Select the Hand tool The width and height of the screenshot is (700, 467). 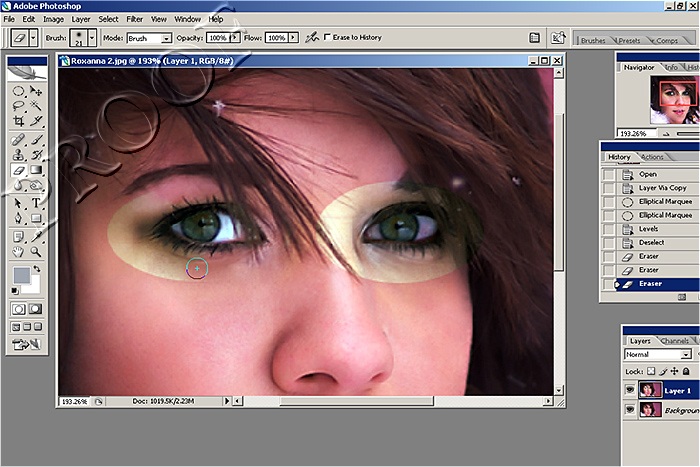click(x=18, y=252)
